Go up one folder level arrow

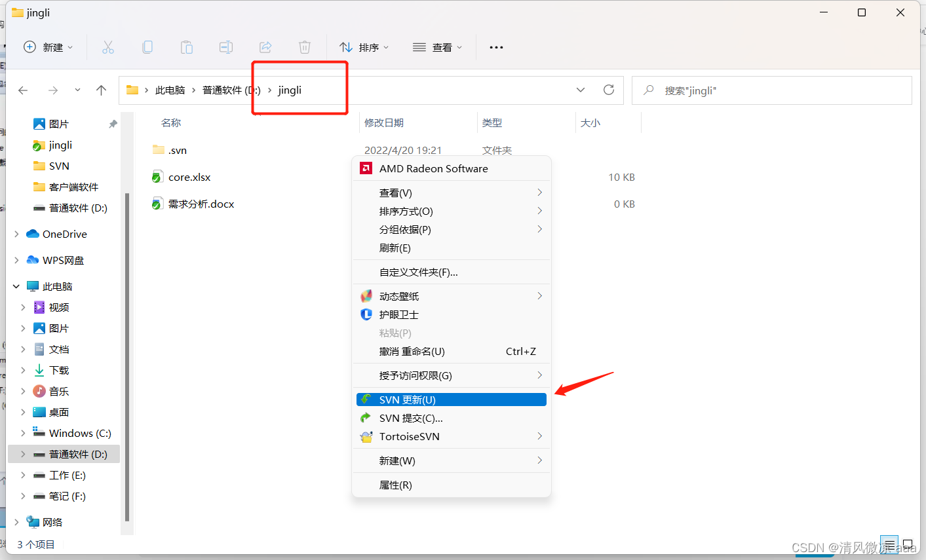pos(101,90)
